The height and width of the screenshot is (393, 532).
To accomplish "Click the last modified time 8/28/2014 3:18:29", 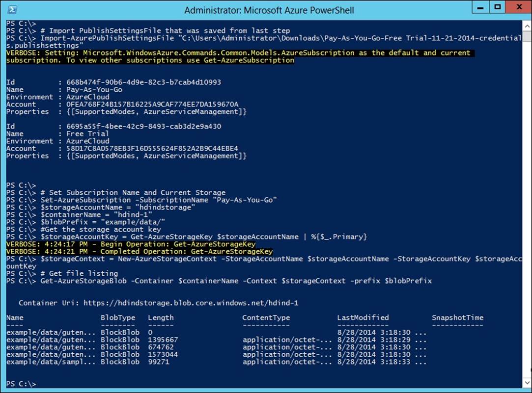I will click(373, 340).
